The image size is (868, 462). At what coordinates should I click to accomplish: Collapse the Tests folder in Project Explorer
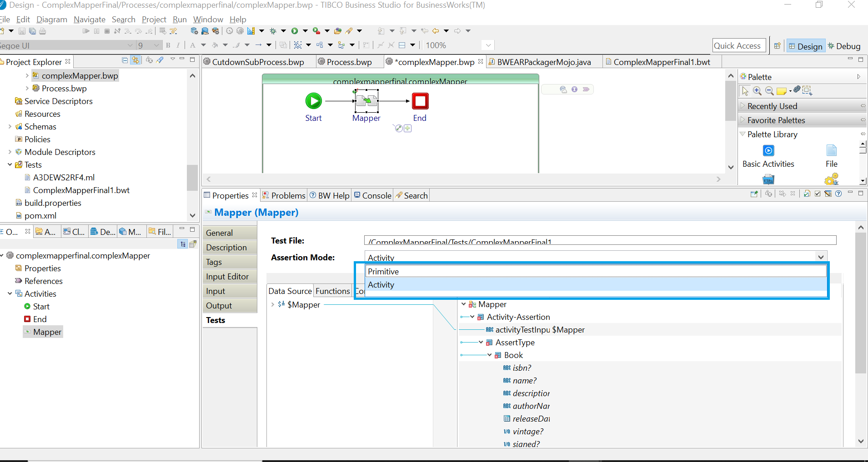10,164
